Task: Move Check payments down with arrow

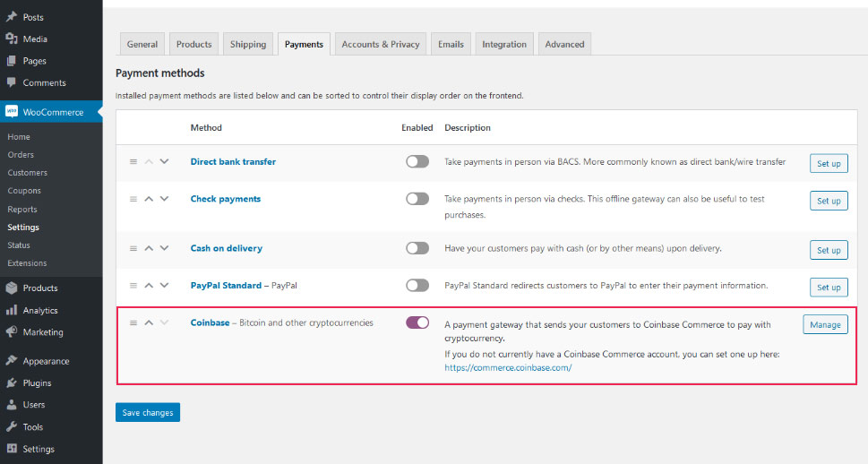Action: [x=165, y=199]
